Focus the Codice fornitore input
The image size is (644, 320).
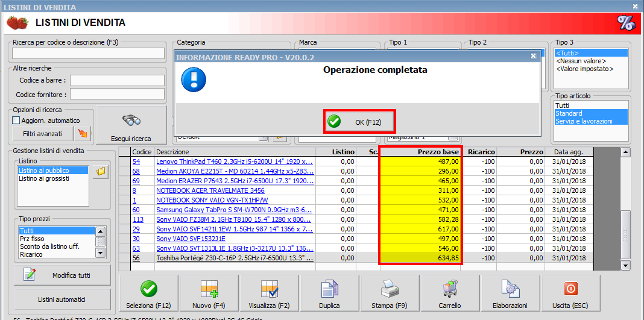(117, 95)
